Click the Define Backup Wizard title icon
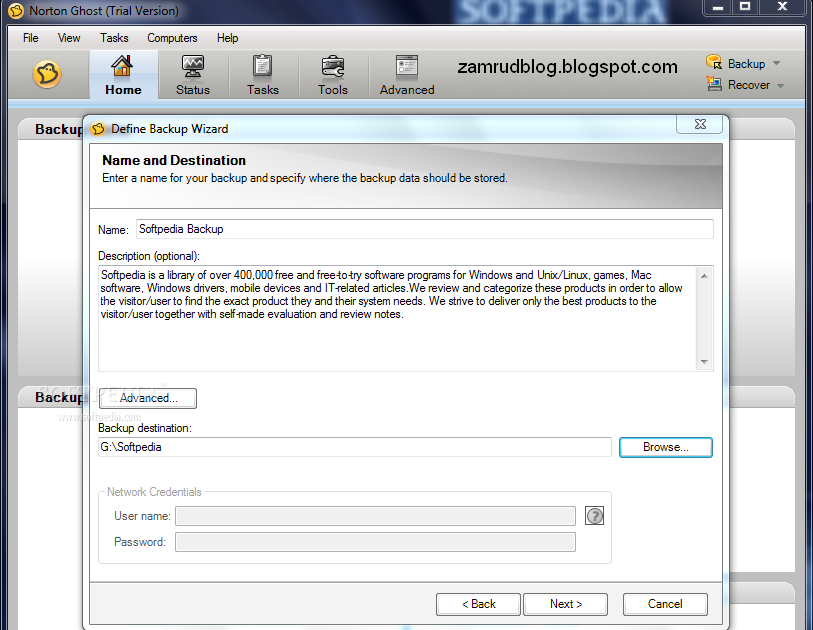This screenshot has height=630, width=813. [x=98, y=129]
